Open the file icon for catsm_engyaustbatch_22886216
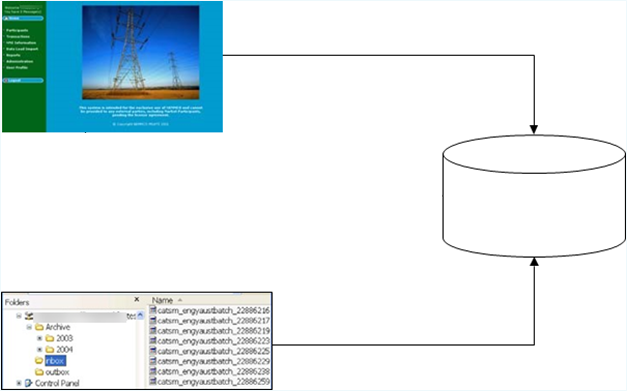 153,310
